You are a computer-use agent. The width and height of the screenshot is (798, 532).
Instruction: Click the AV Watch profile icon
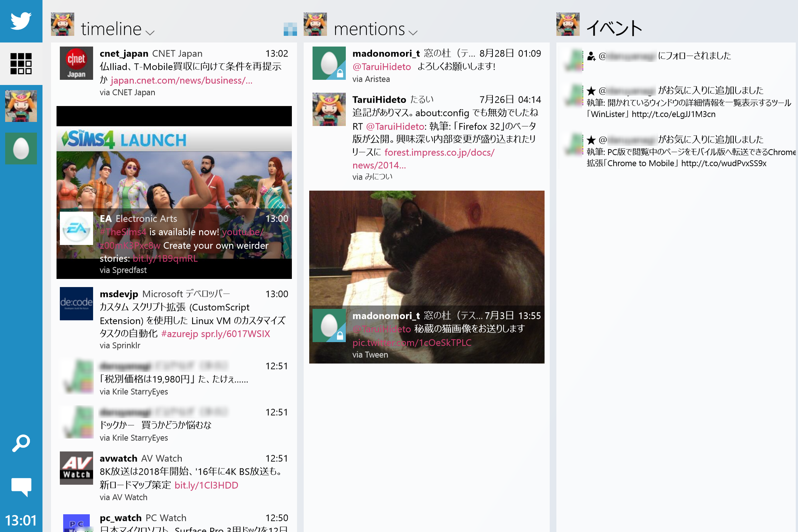click(76, 468)
